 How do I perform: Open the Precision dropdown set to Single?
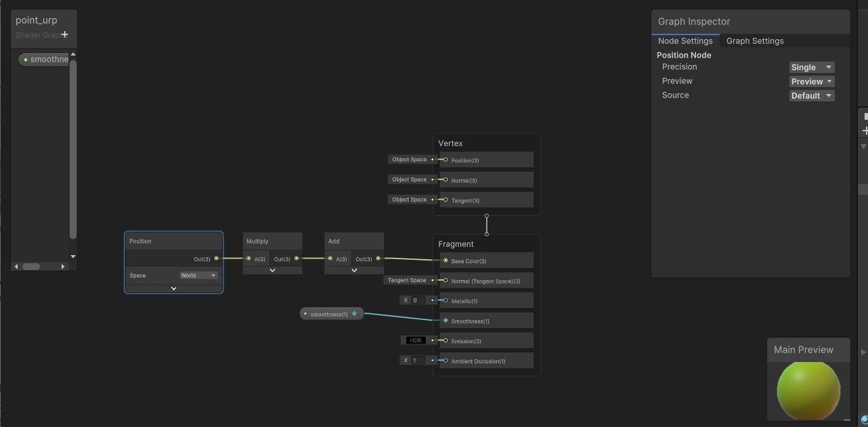(811, 67)
